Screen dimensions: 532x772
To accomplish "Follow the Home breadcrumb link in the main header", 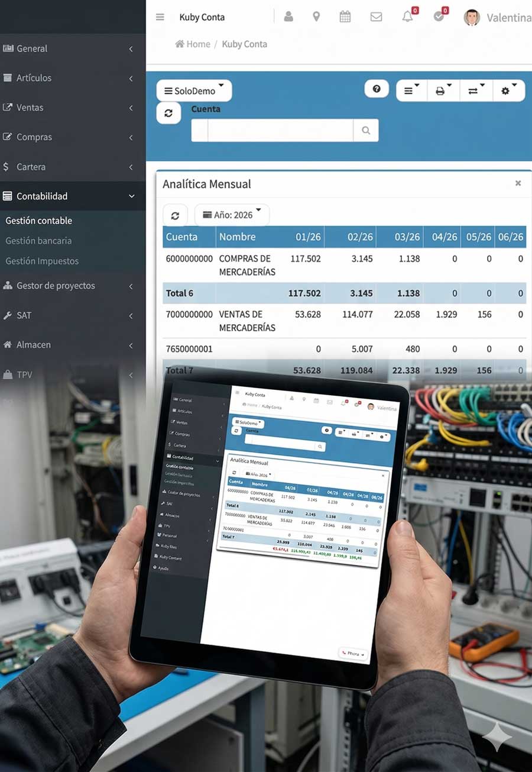I will pos(193,44).
